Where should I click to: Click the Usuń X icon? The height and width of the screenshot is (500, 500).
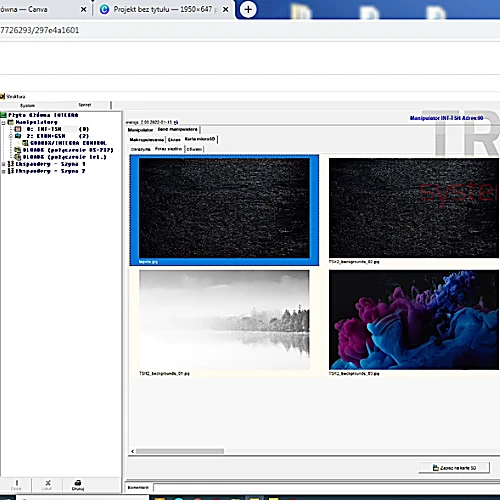48,483
